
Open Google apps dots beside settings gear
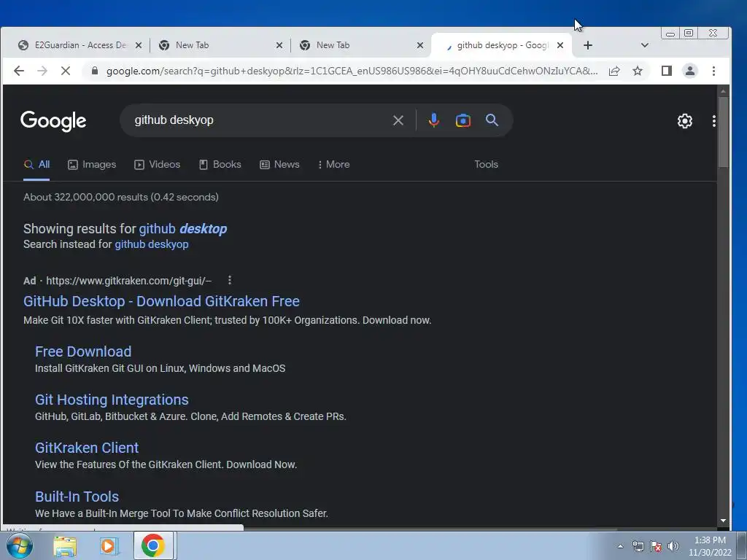(713, 121)
